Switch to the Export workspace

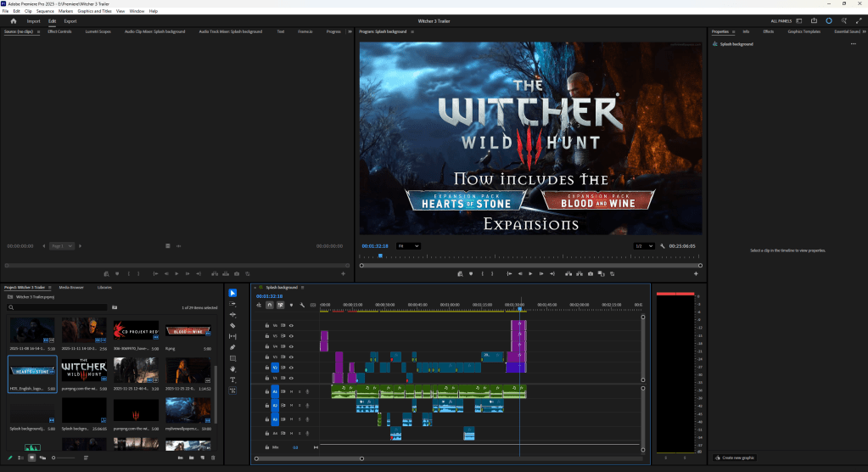(x=70, y=20)
